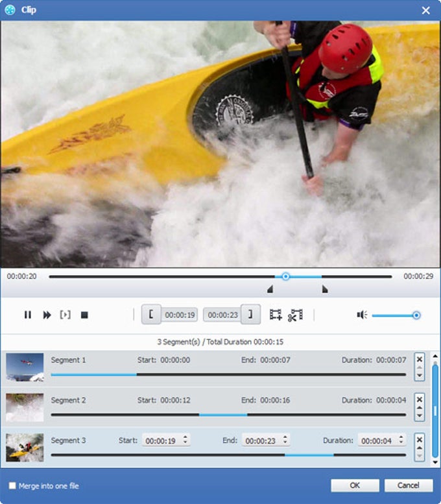
Task: Select the Segment 1 thumbnail
Action: coord(25,367)
